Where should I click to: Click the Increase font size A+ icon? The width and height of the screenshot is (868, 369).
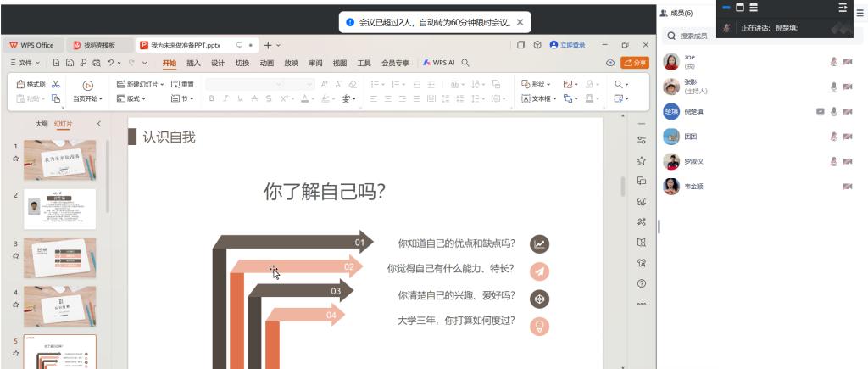coord(325,84)
